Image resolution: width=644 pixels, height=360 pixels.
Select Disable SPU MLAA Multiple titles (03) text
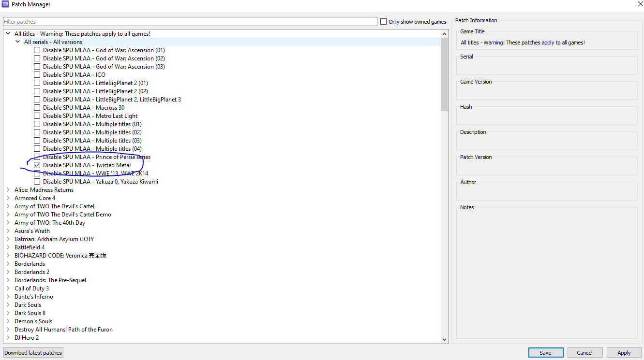92,141
